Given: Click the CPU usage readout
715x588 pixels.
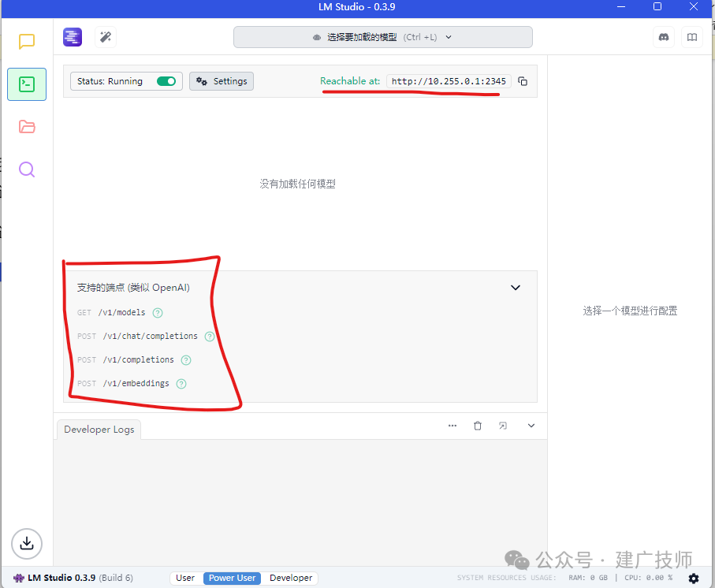Looking at the screenshot, I should (649, 578).
